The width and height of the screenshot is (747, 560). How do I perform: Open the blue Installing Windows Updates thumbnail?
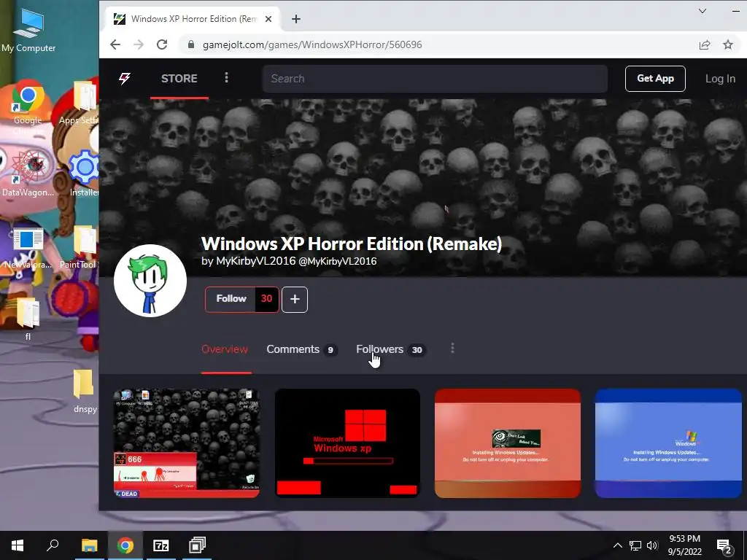(x=668, y=443)
